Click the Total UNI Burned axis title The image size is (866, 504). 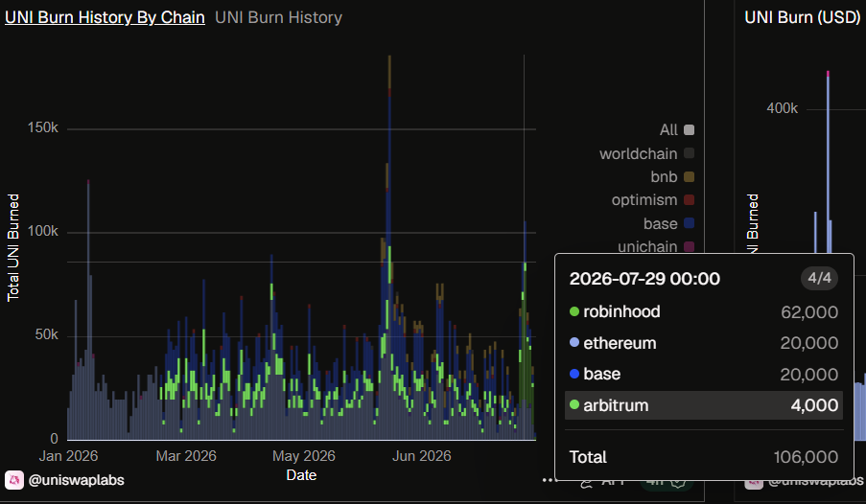(13, 248)
